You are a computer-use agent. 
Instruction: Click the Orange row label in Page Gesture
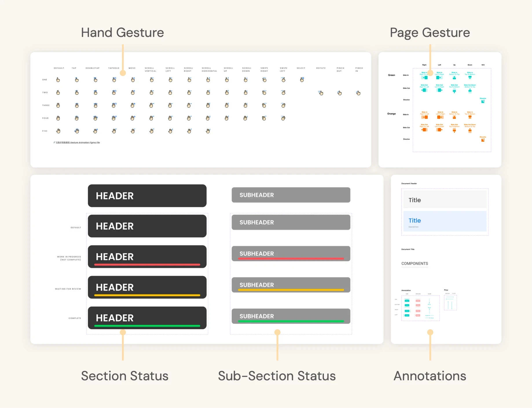[391, 114]
